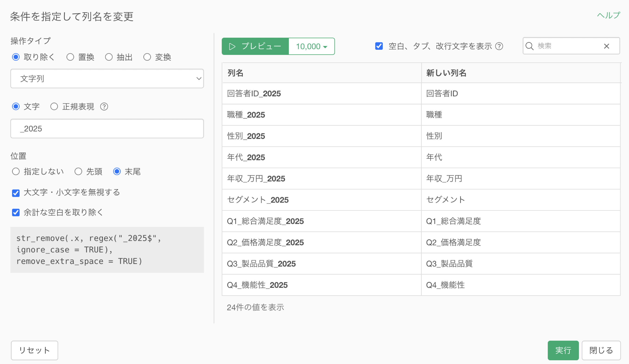Click the 操作タイプ label
This screenshot has height=364, width=629.
31,41
